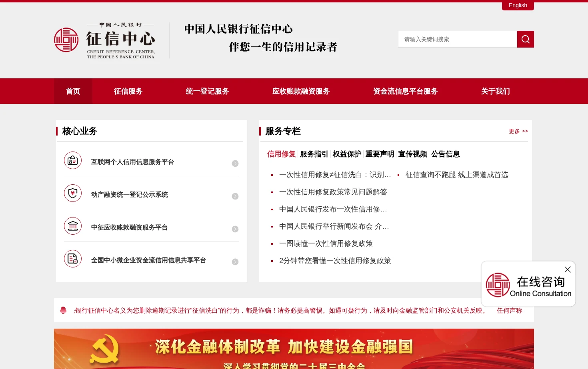Click 更多 >> in 服务专栏
588x369 pixels.
point(518,131)
